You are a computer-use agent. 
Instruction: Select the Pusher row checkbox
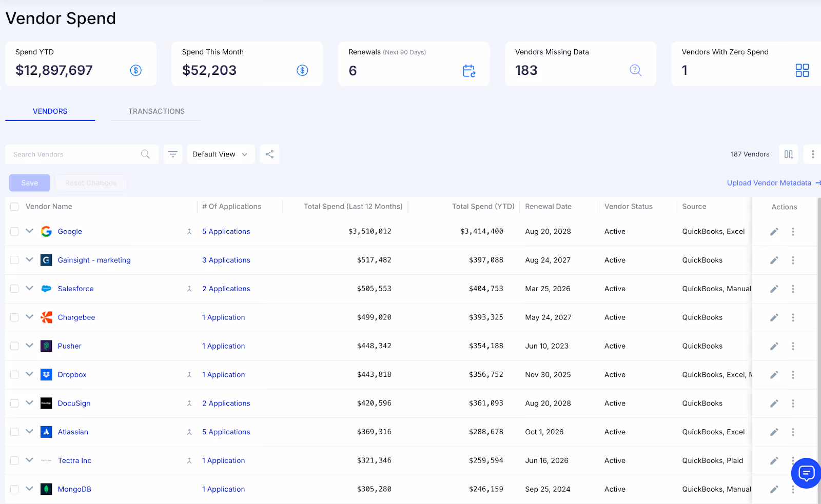click(x=14, y=346)
